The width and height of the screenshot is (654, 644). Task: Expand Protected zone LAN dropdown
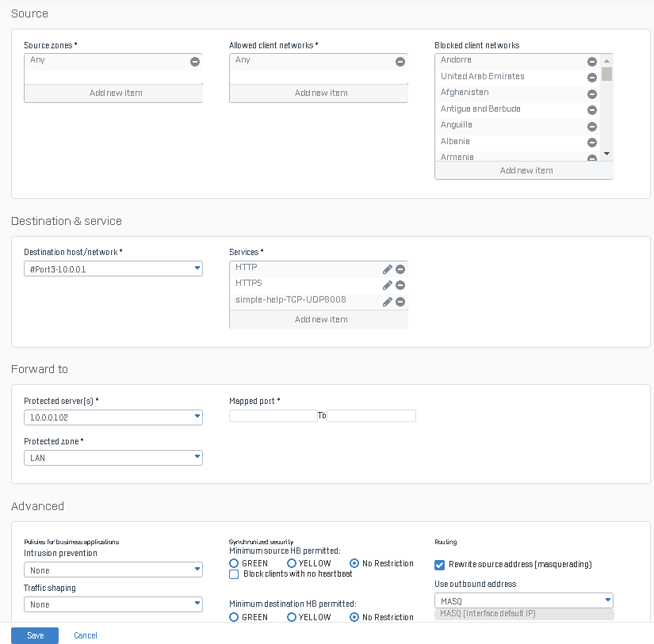(113, 458)
